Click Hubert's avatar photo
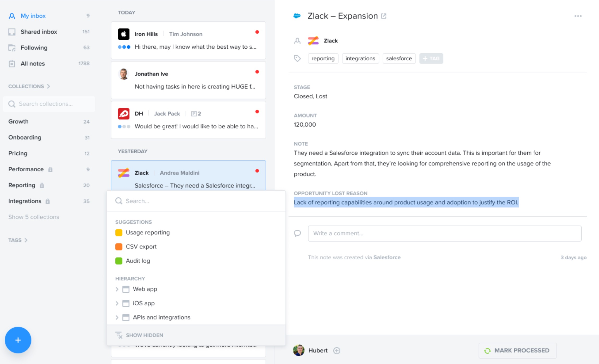599x364 pixels. click(299, 350)
